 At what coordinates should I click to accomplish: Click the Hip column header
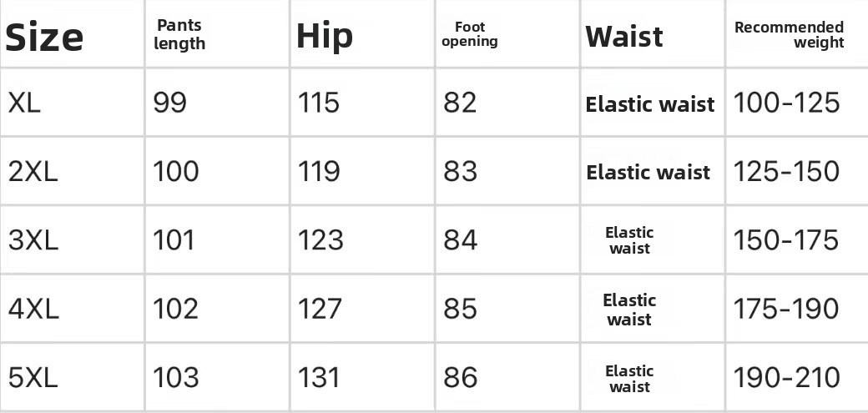[x=325, y=36]
